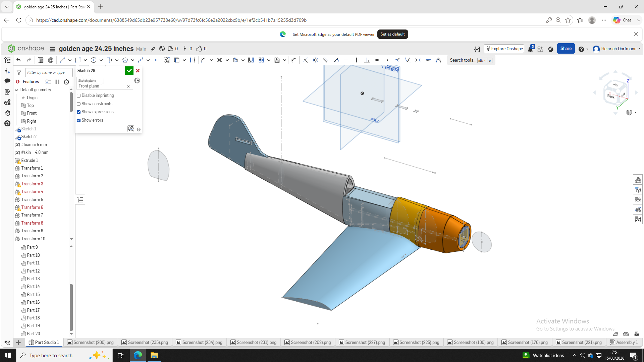
Task: Select Part 12 in parts list
Action: 33,271
